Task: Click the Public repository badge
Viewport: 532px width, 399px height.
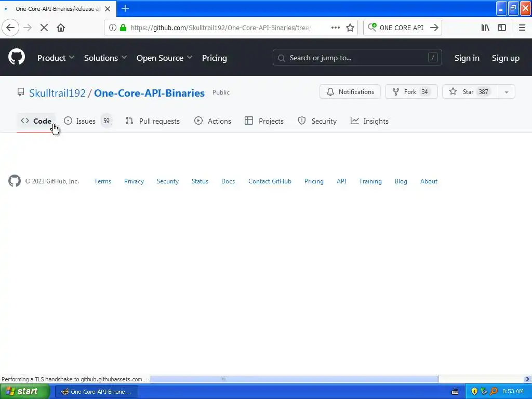Action: [x=221, y=92]
